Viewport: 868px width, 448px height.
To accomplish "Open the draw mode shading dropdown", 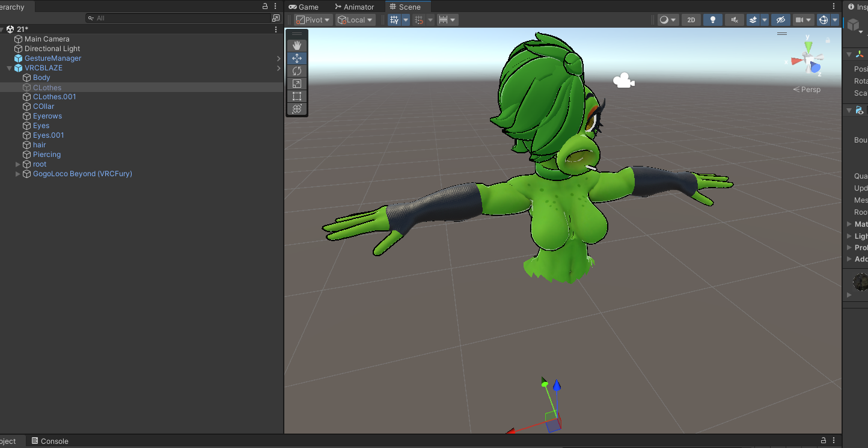I will pyautogui.click(x=668, y=20).
